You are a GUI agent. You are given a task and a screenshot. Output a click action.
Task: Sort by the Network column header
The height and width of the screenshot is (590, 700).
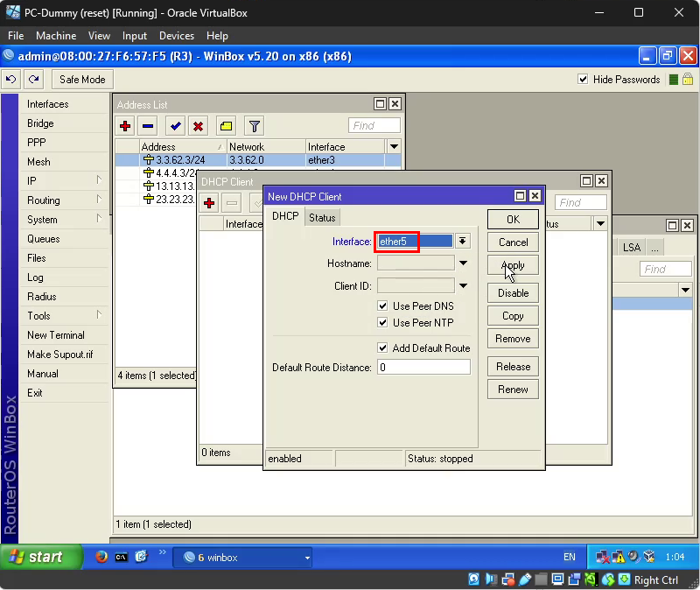266,146
